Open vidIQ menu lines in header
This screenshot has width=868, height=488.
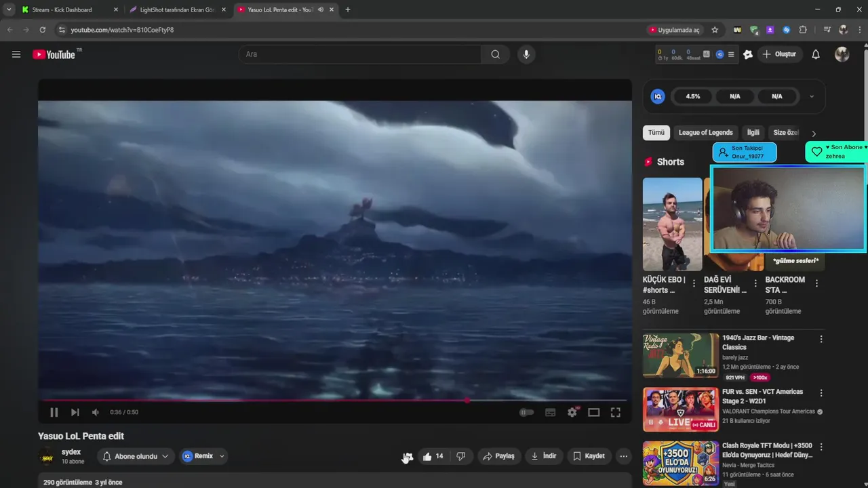[731, 54]
